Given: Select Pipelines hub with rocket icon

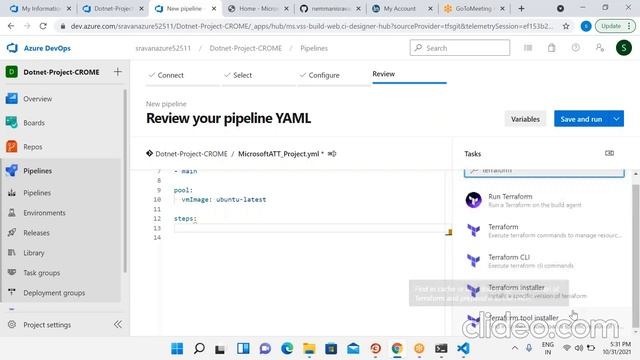Looking at the screenshot, I should 37,171.
